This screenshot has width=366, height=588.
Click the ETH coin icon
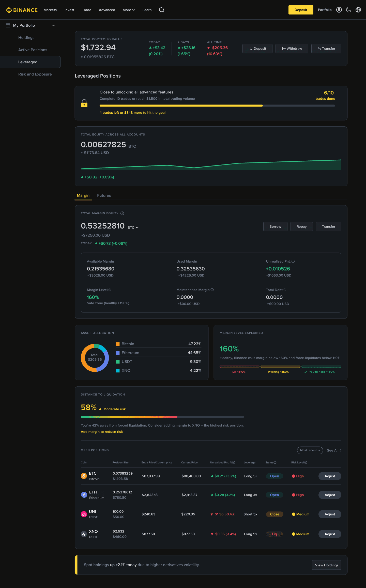tap(84, 495)
